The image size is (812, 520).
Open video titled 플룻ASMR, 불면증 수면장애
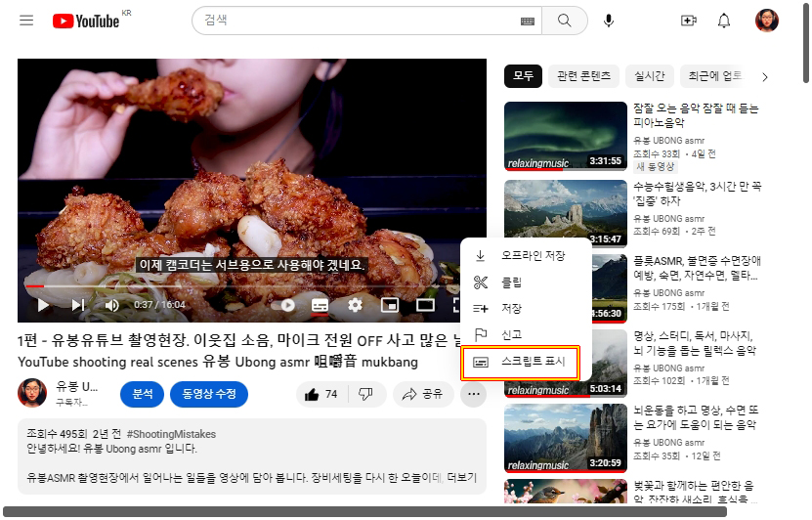(697, 268)
